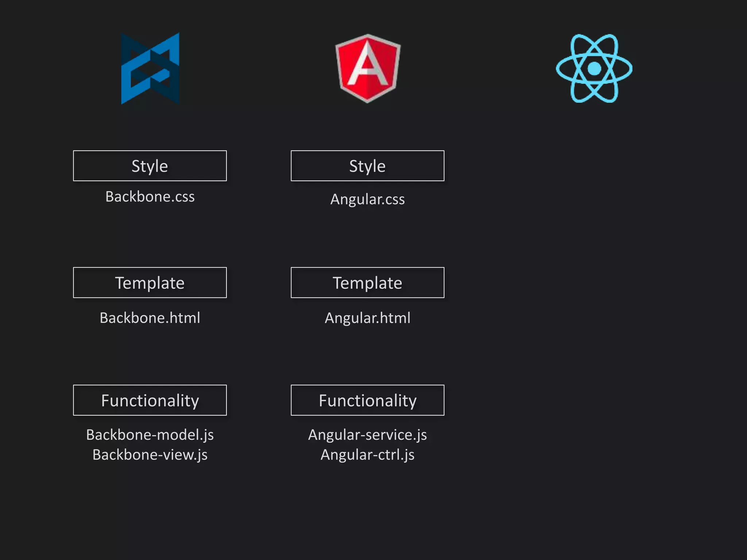The width and height of the screenshot is (747, 560).
Task: Select the Style box under Angular
Action: tap(367, 166)
